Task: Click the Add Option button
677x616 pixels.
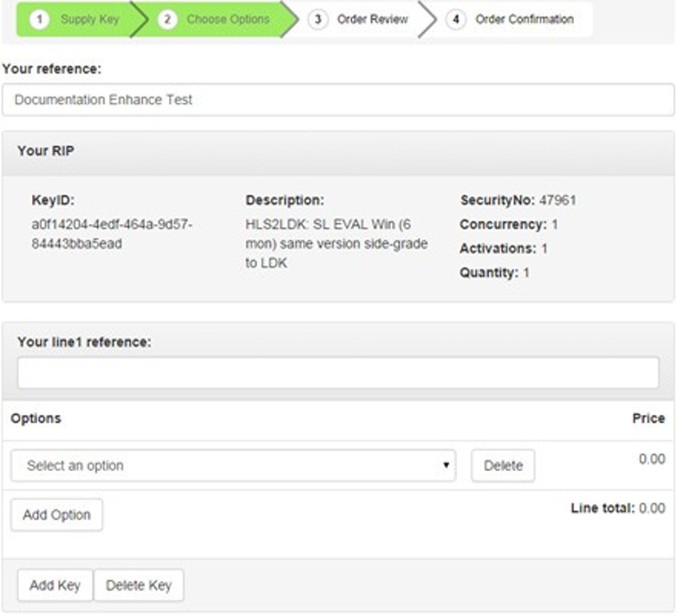Action: coord(57,515)
